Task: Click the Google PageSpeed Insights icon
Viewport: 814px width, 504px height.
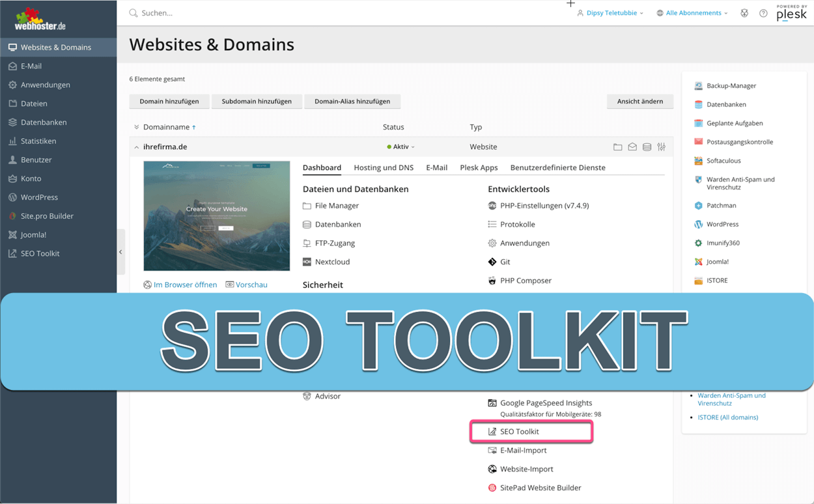Action: click(492, 403)
